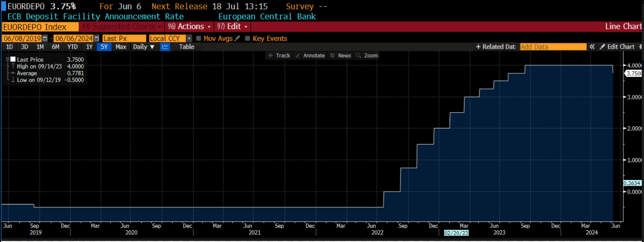
Task: Select the line chart view icon
Action: tap(165, 47)
